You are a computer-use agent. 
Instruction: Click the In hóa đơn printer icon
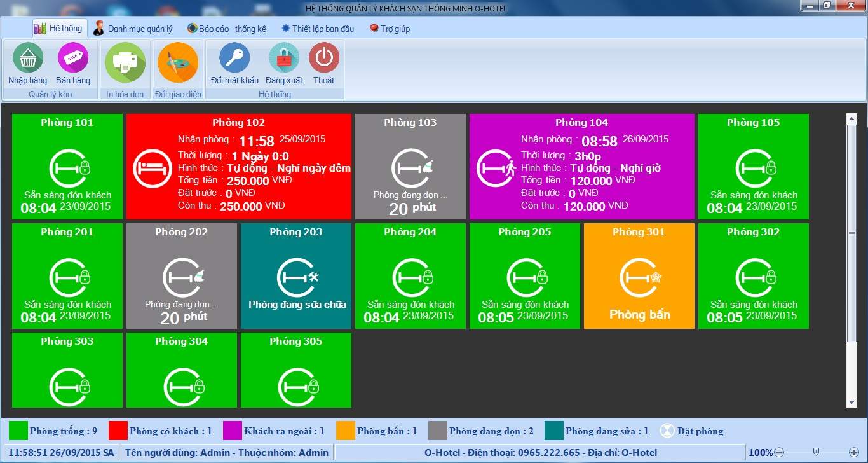coord(125,62)
